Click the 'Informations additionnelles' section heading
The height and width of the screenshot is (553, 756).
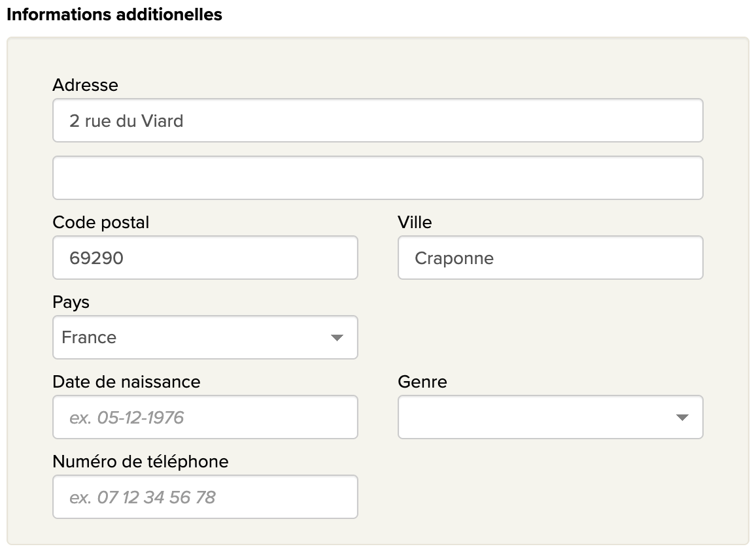click(114, 14)
